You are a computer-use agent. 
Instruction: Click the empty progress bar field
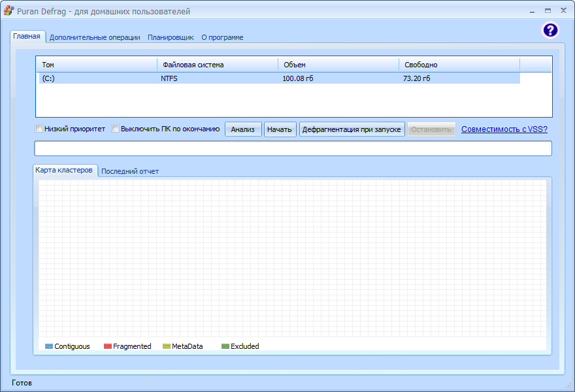coord(293,148)
